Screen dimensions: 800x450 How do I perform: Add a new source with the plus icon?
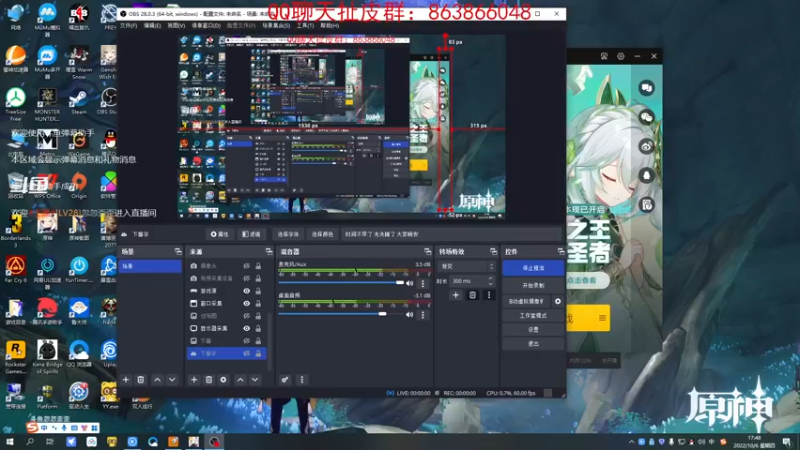(194, 380)
